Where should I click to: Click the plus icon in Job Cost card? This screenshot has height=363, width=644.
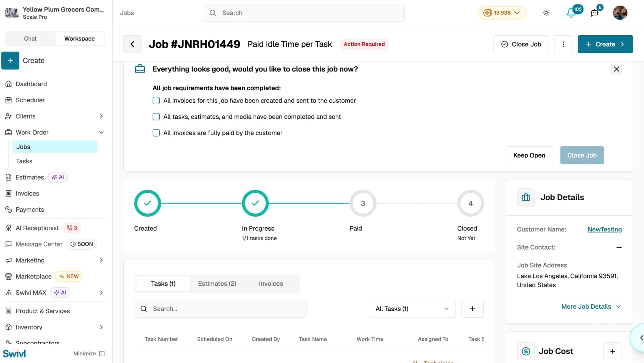612,351
